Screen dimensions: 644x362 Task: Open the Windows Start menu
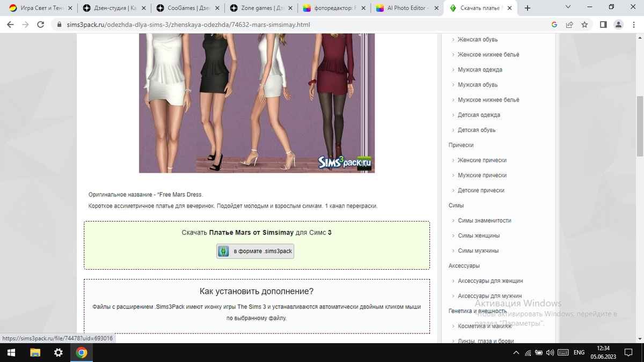click(x=11, y=352)
